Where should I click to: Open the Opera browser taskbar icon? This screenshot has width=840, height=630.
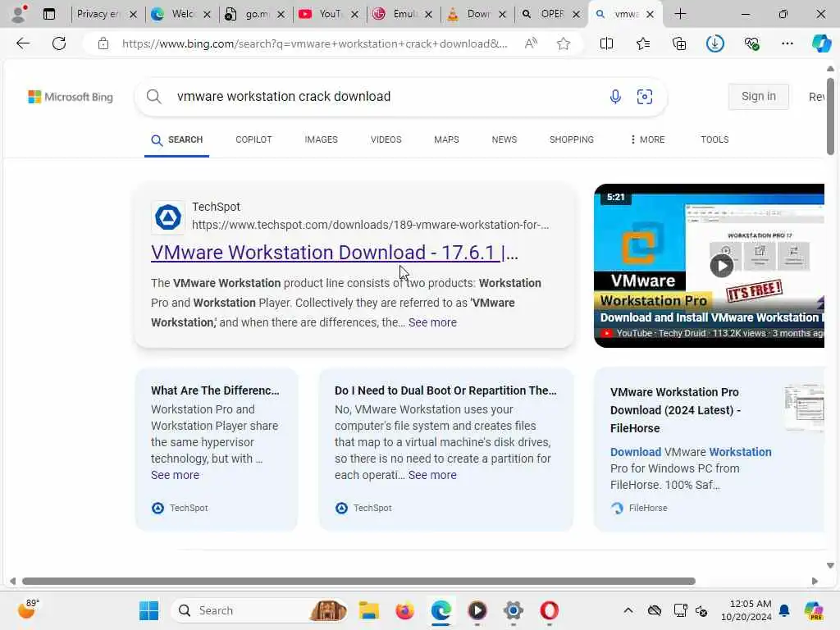[x=549, y=610]
